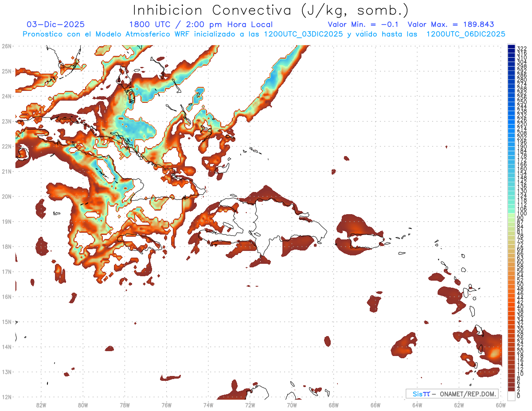
Task: Click the 80W longitude label
Action: coord(82,404)
